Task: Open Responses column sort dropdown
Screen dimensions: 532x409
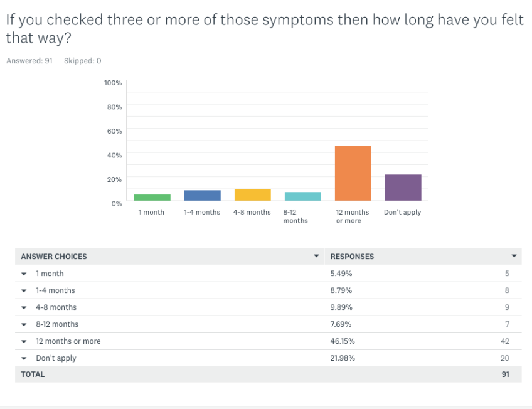Action: pos(514,256)
